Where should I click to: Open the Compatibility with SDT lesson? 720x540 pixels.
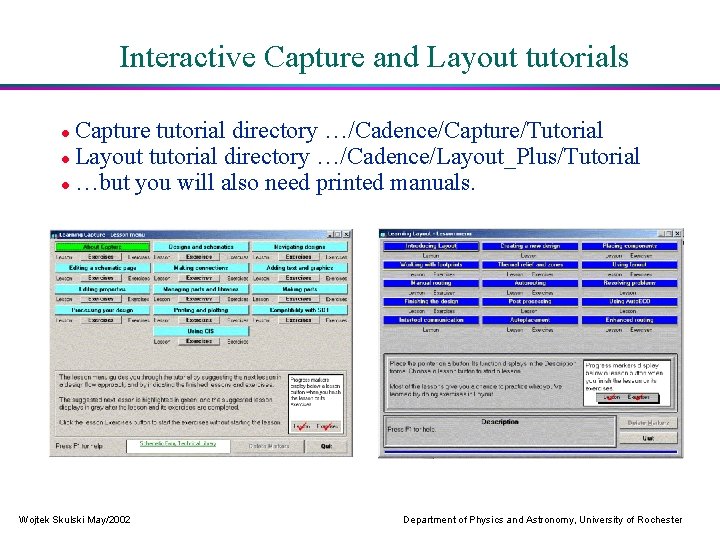pos(299,310)
